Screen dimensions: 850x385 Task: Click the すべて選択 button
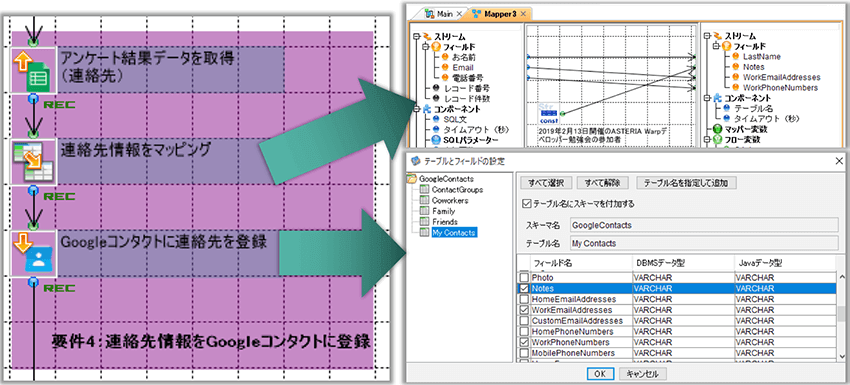point(545,183)
